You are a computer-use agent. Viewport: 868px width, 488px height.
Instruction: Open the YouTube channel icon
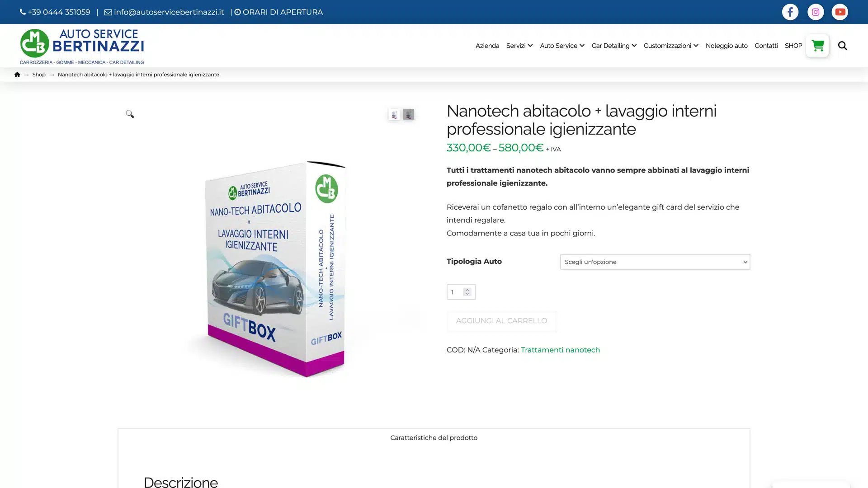tap(840, 12)
